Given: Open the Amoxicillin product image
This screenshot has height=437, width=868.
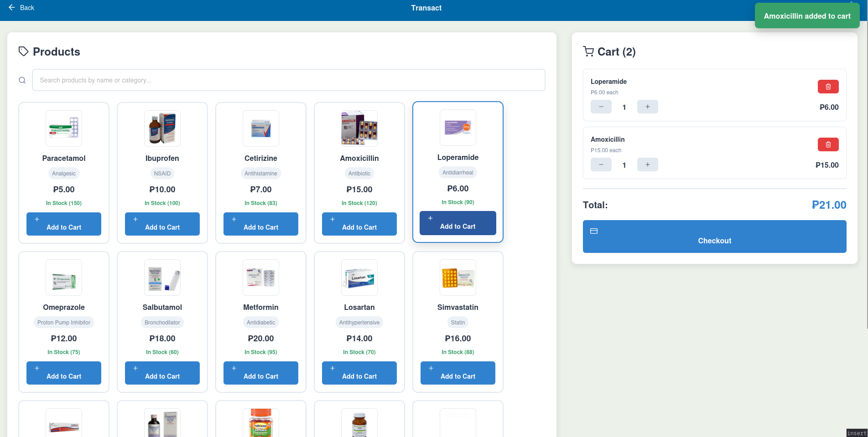Looking at the screenshot, I should [359, 128].
